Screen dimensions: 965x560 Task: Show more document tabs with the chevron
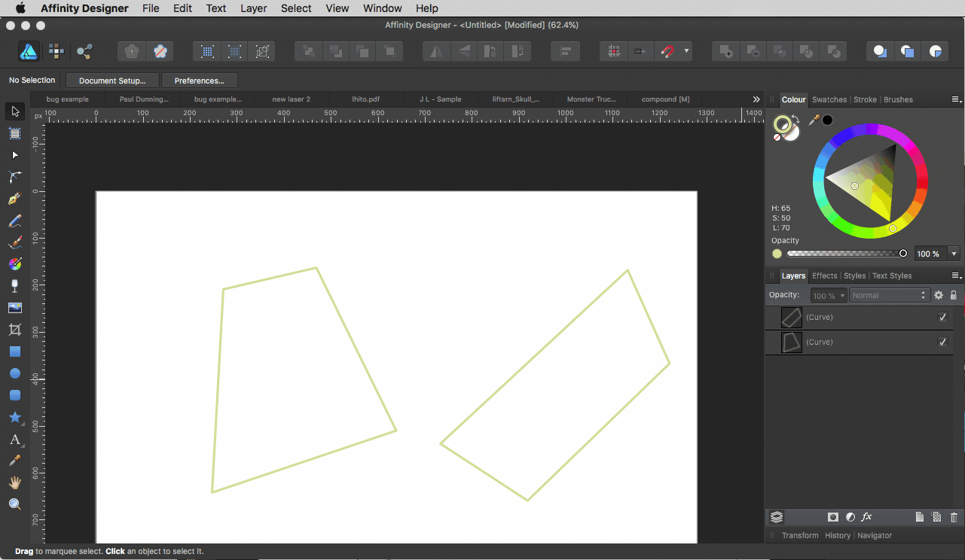click(x=756, y=99)
